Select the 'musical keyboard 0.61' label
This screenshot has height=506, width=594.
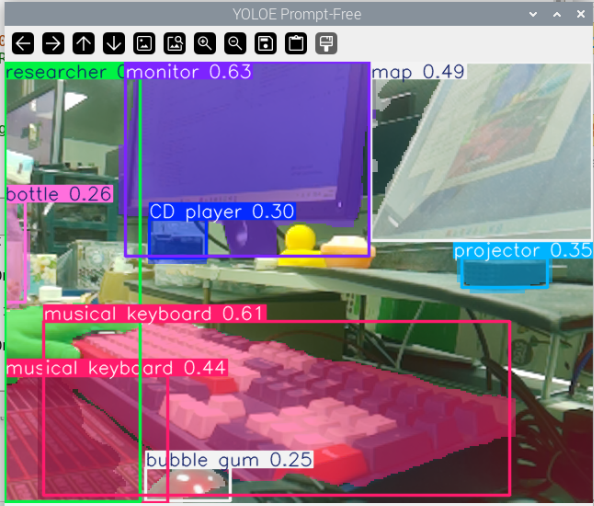point(155,314)
